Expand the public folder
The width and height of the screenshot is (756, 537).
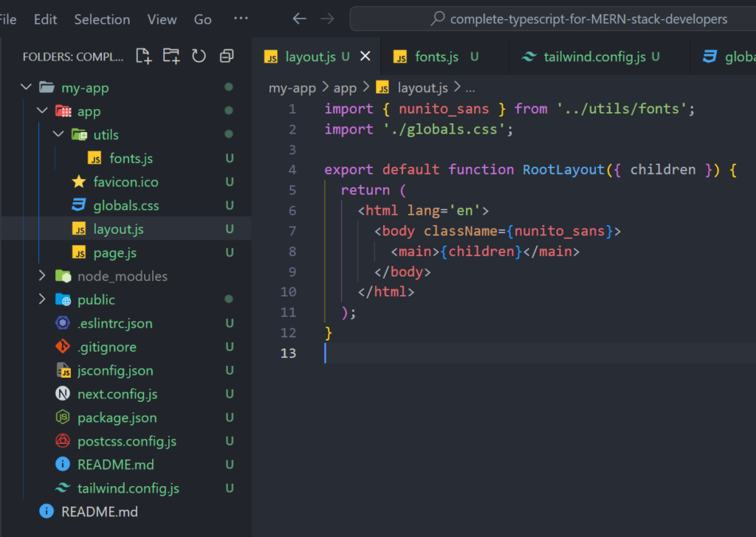tap(43, 299)
